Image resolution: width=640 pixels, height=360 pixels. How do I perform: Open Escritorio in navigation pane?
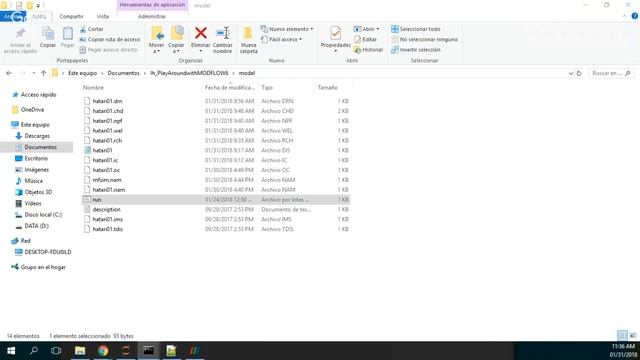(x=36, y=158)
